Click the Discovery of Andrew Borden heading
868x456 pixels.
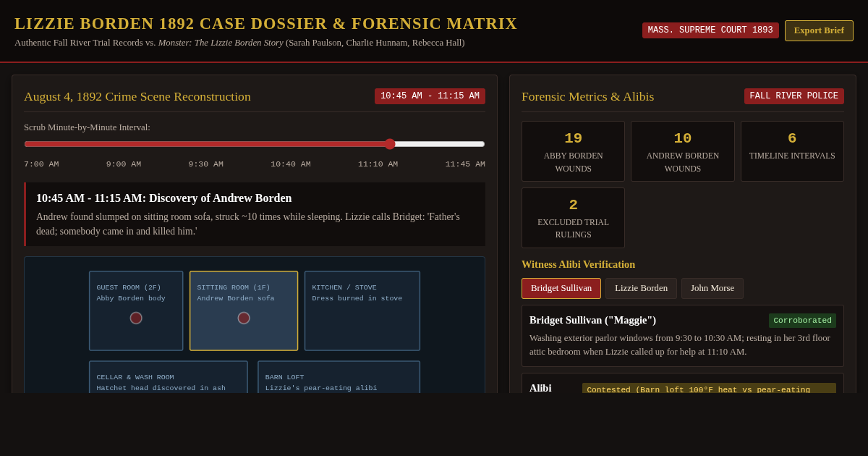coord(164,198)
